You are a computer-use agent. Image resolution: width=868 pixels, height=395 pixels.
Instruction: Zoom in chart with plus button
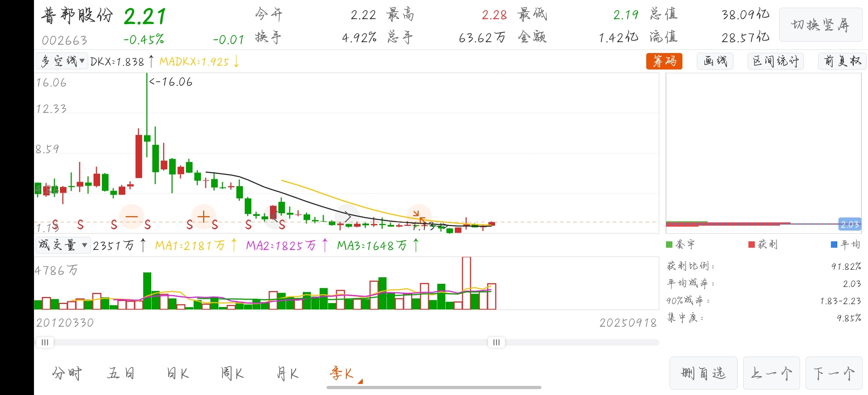(203, 217)
